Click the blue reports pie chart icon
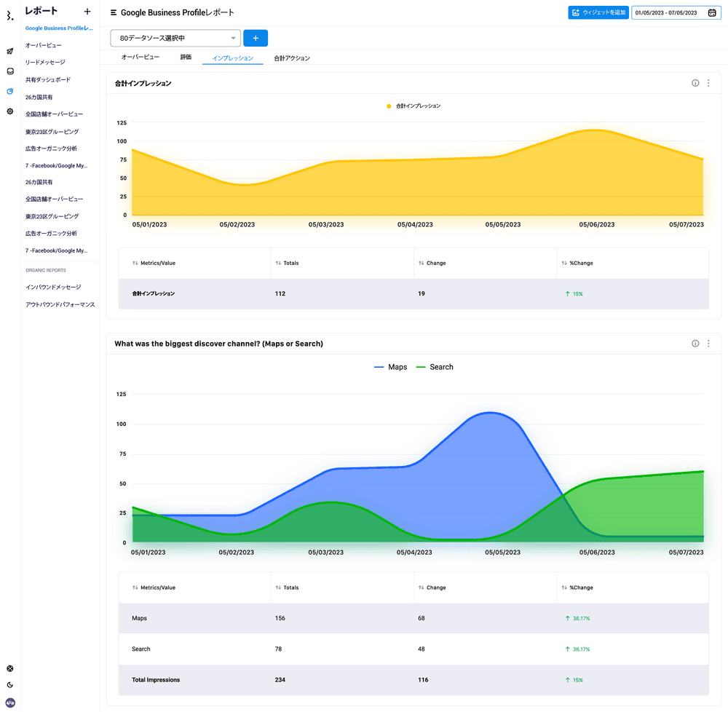The width and height of the screenshot is (728, 712). [x=10, y=92]
